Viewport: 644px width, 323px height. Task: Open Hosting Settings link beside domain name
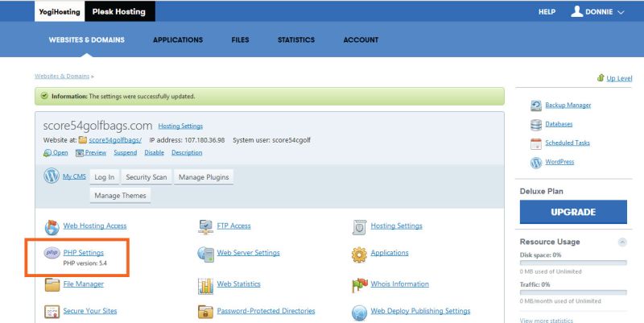click(180, 126)
